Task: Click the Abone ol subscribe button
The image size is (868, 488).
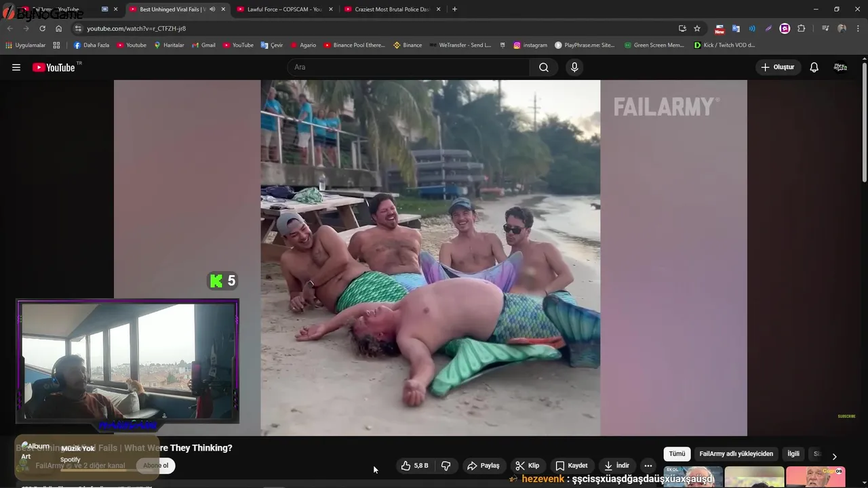Action: click(x=155, y=466)
